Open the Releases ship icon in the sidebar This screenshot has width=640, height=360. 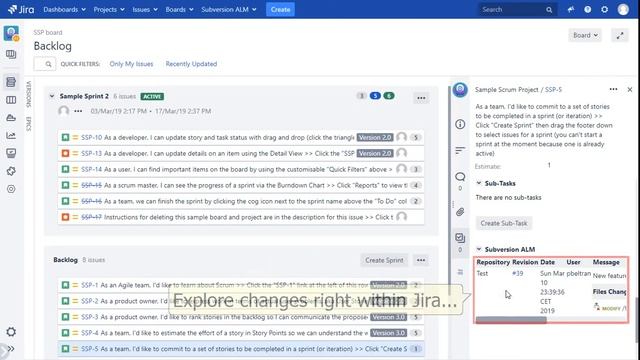11,118
